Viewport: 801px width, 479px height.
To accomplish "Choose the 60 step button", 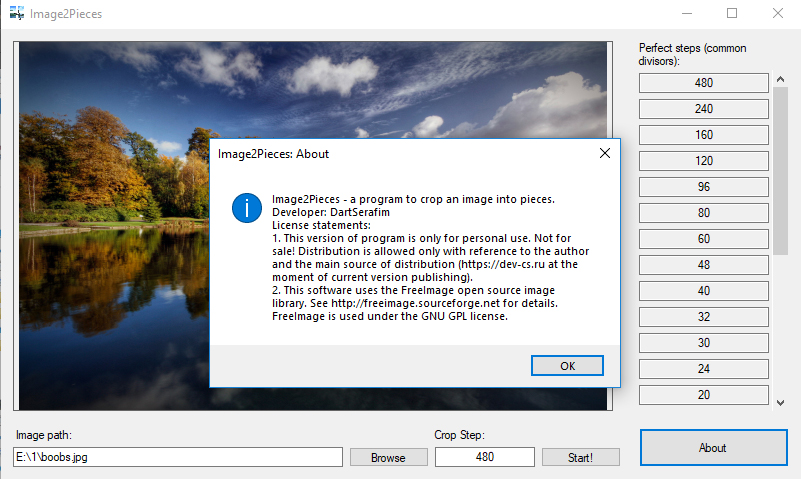I will click(x=703, y=239).
